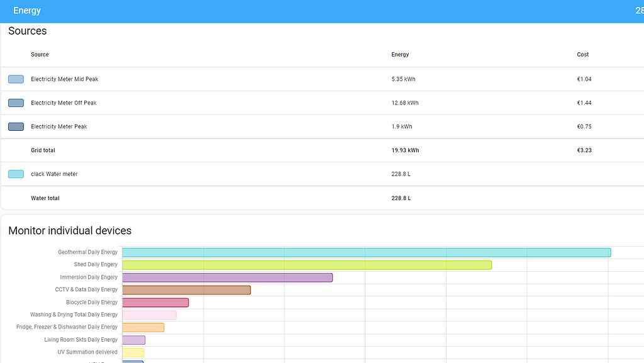Click the €1.04 cost value
This screenshot has height=363, width=644.
point(584,79)
